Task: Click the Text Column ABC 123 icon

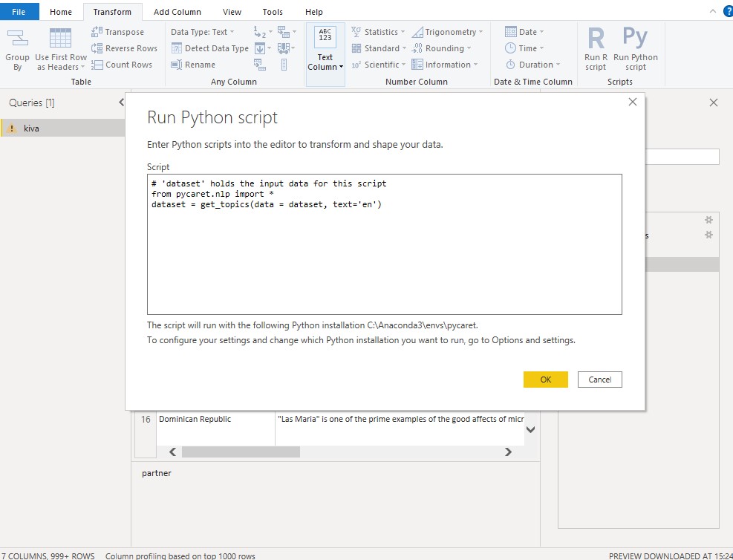Action: coord(325,37)
